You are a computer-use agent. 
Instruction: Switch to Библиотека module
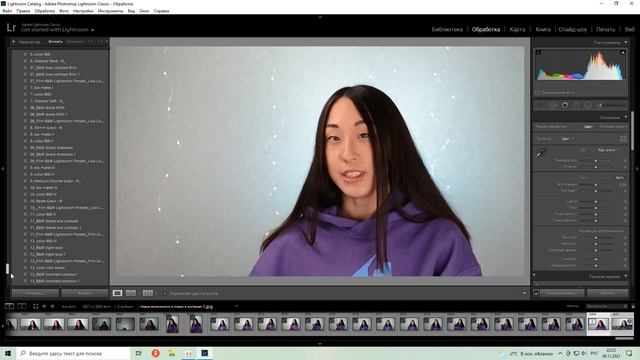(447, 29)
